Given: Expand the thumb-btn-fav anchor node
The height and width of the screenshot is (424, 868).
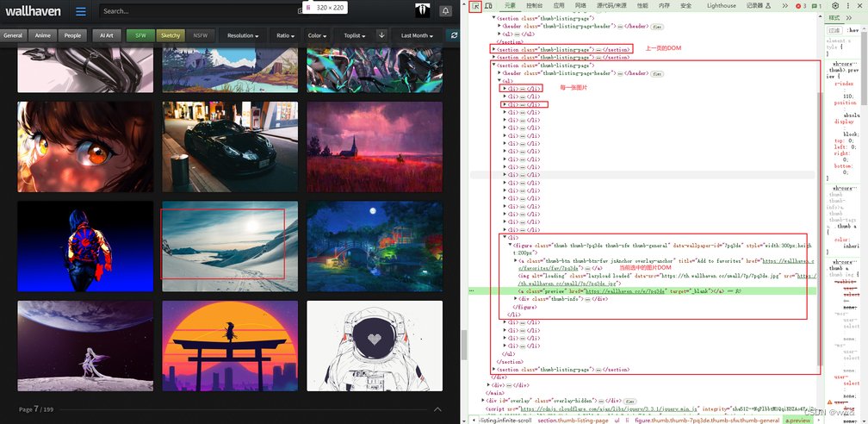Looking at the screenshot, I should [516, 260].
